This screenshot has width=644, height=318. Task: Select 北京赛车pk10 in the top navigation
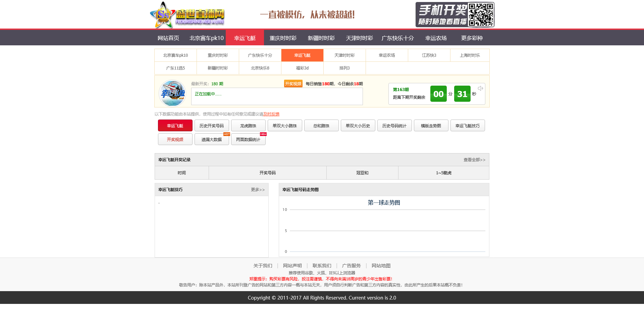click(206, 38)
